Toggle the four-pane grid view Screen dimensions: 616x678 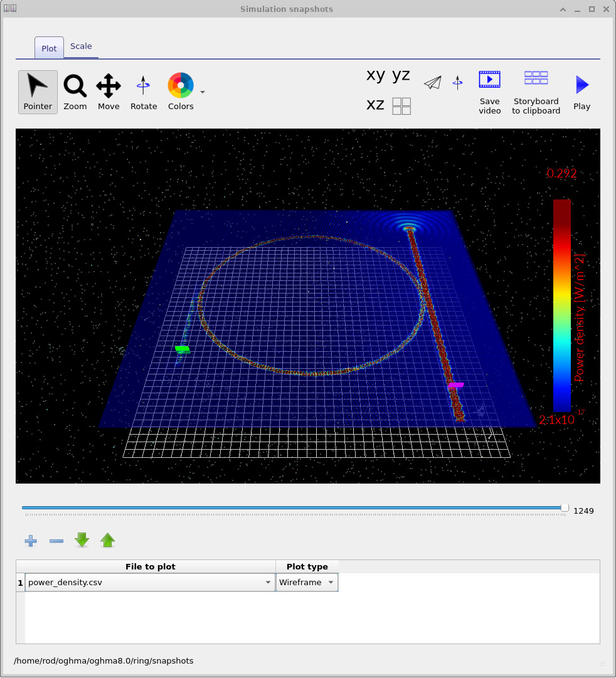point(401,105)
